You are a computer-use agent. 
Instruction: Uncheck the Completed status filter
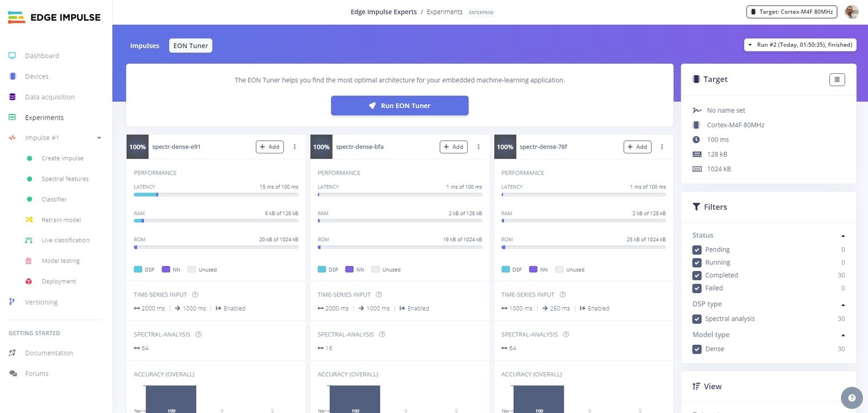click(697, 275)
